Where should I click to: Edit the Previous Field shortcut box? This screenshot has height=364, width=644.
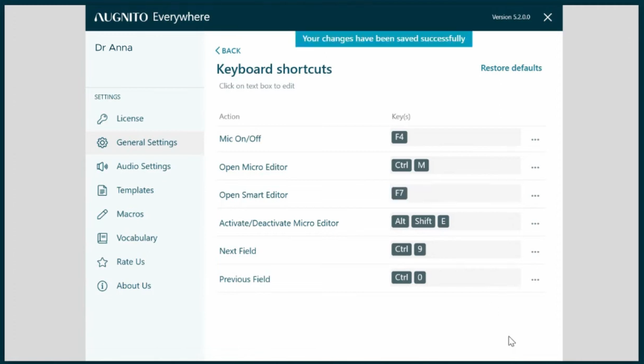coord(455,278)
